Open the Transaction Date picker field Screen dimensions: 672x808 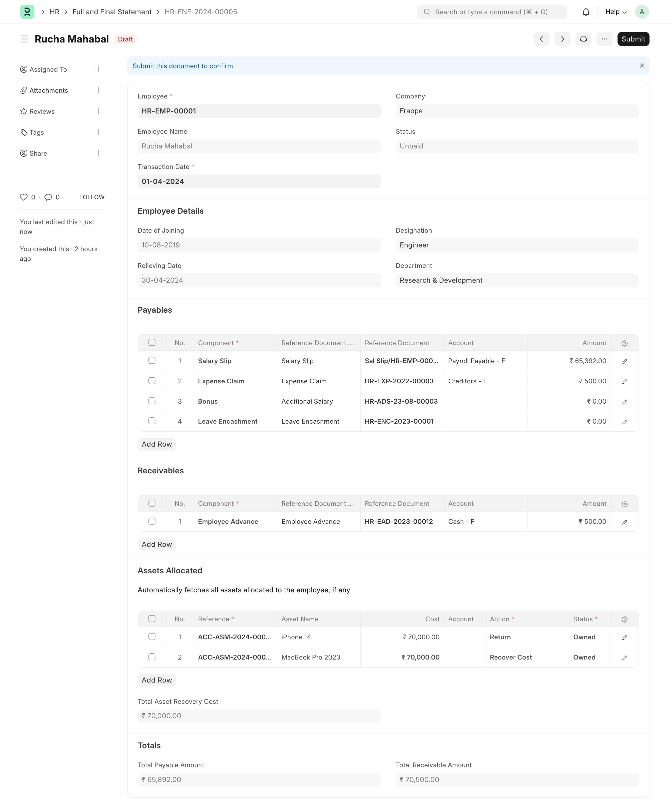(x=259, y=182)
